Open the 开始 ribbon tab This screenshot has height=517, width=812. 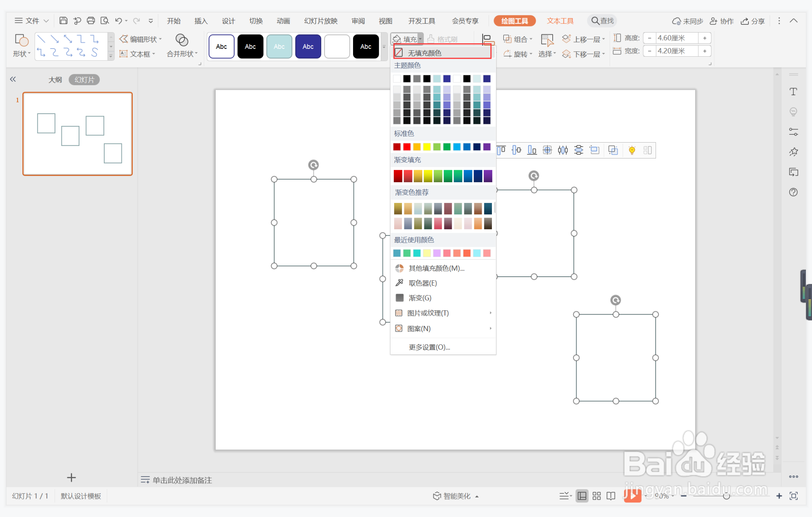pyautogui.click(x=173, y=21)
